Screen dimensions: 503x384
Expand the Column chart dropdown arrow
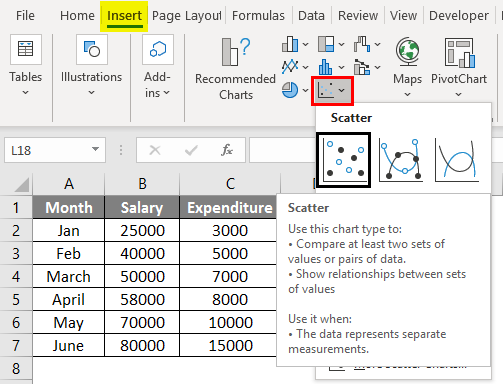click(x=305, y=44)
